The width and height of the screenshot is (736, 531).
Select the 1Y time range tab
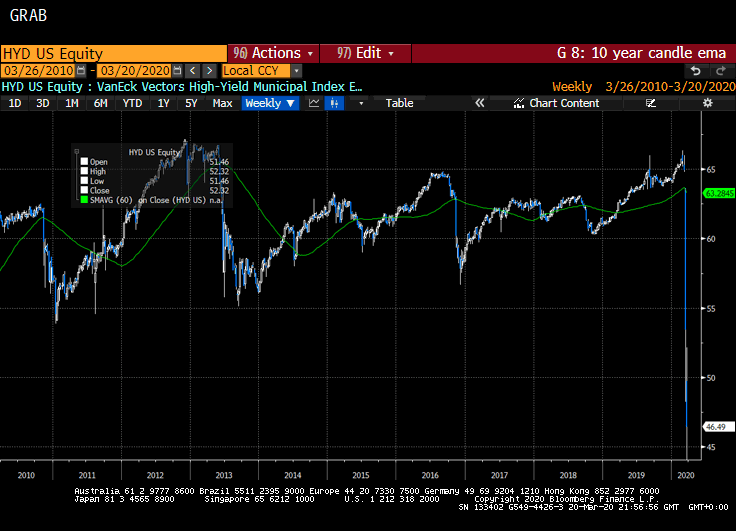coord(163,103)
